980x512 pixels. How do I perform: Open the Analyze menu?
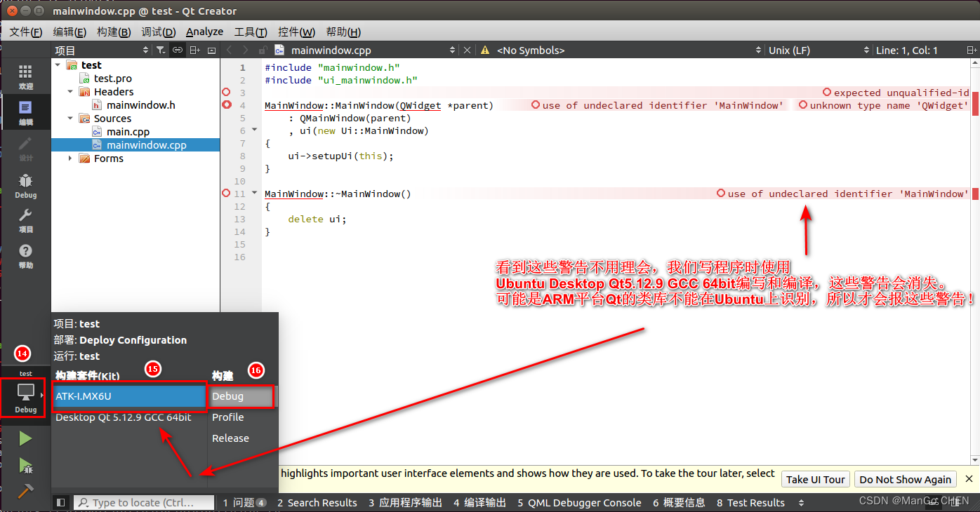(204, 32)
